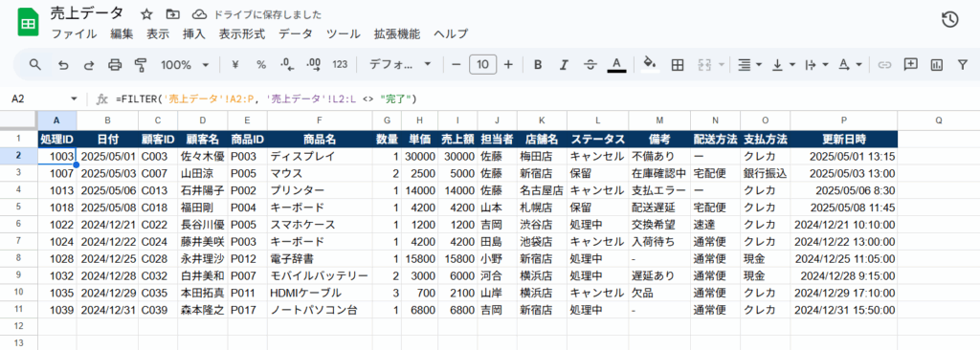This screenshot has height=350, width=980.
Task: Select the paint format tool
Action: tap(140, 64)
